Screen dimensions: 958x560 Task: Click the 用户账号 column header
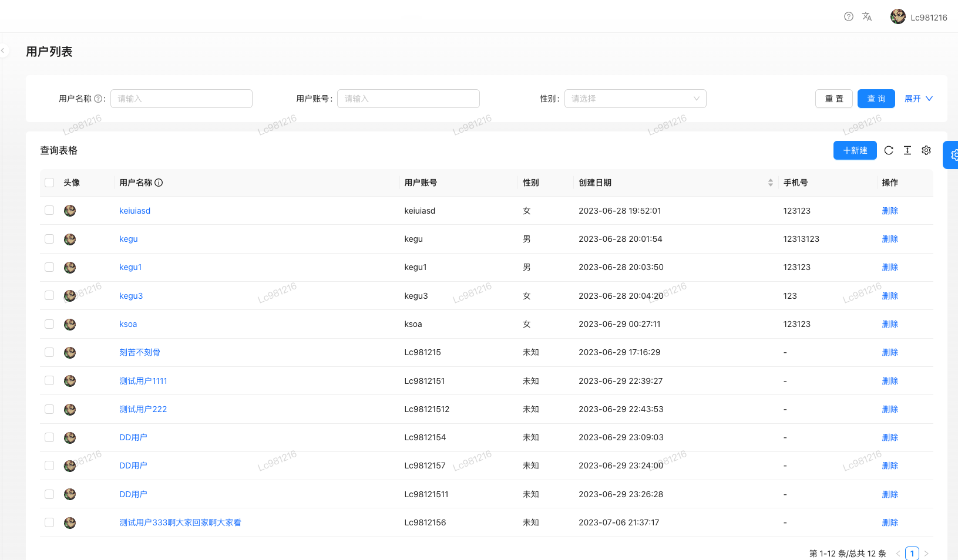point(421,183)
